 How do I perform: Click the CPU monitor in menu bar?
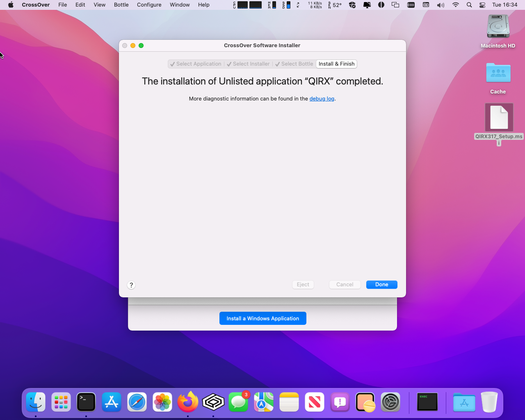[x=248, y=5]
